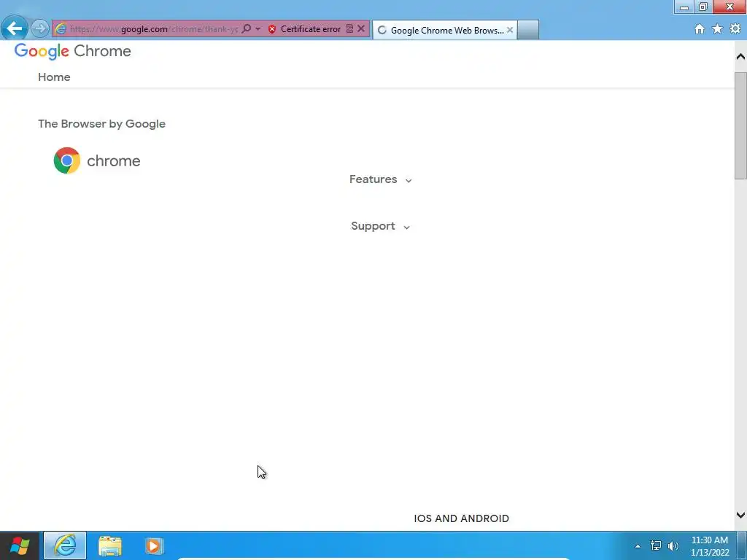
Task: Click the scrollbar down arrow
Action: pyautogui.click(x=740, y=515)
